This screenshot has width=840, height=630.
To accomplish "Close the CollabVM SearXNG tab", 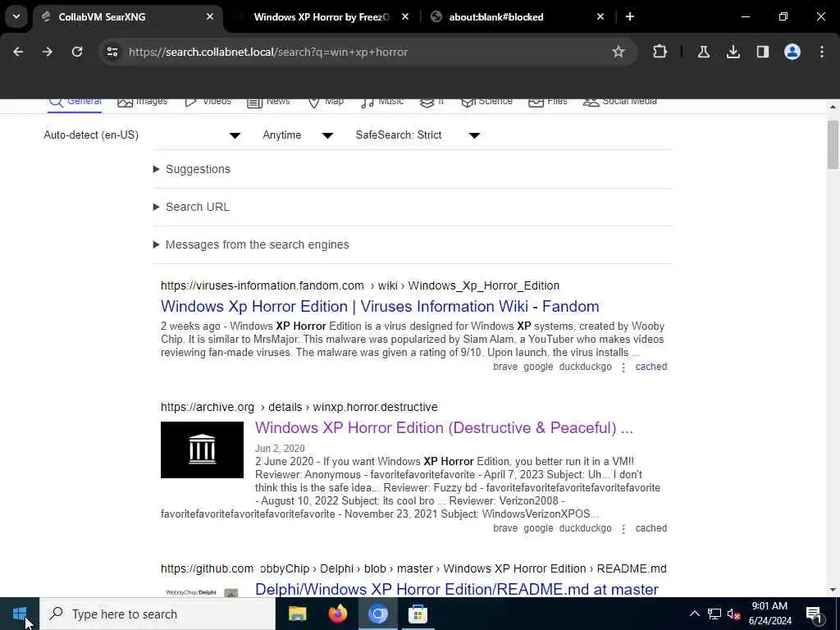I will click(210, 16).
